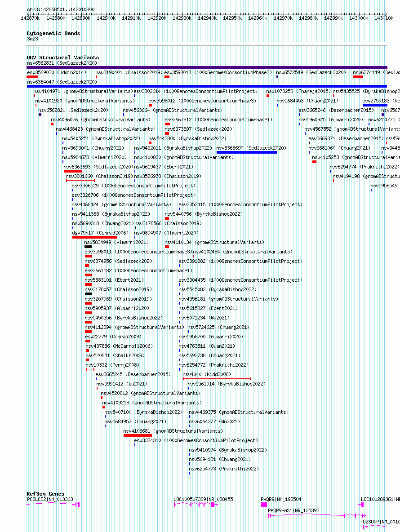
Task: Click the dgv75n17 (Conrad2006) label
Action: click(100, 233)
